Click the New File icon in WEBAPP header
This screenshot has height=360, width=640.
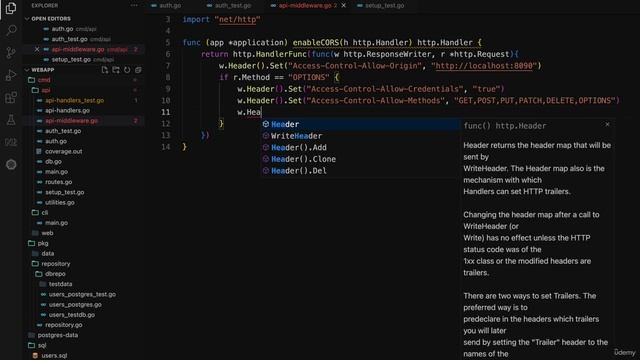click(x=105, y=70)
